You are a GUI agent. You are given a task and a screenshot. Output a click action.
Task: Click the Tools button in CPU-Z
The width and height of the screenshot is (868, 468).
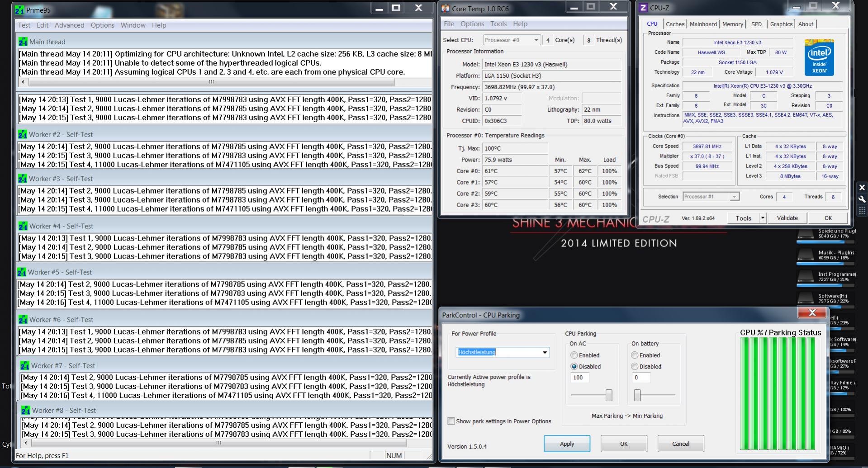pos(743,218)
